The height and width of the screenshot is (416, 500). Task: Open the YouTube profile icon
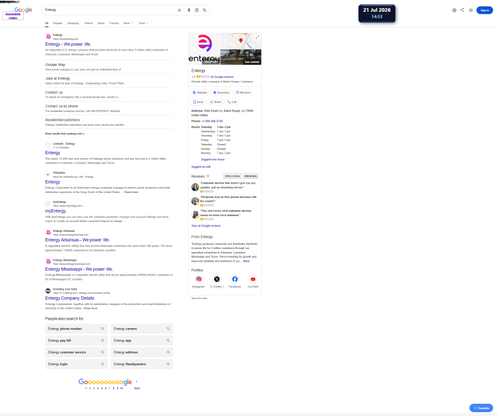[253, 279]
